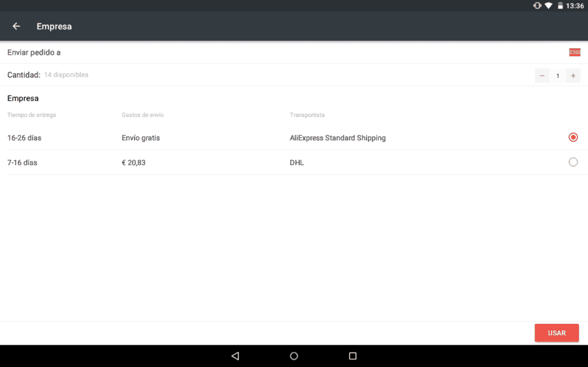Tap the Wi-Fi status icon
Image resolution: width=588 pixels, height=367 pixels.
[548, 6]
